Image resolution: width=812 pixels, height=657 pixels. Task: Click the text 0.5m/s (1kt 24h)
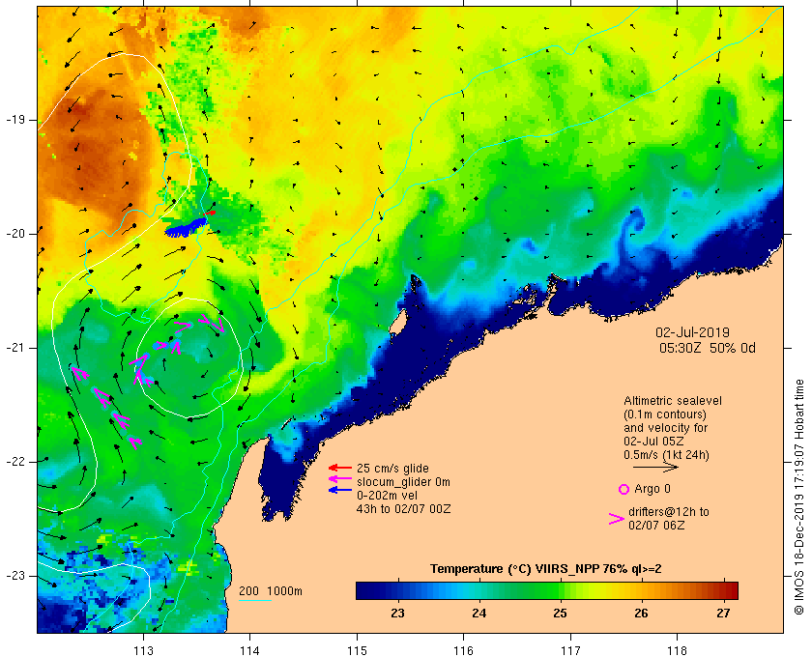coord(666,455)
